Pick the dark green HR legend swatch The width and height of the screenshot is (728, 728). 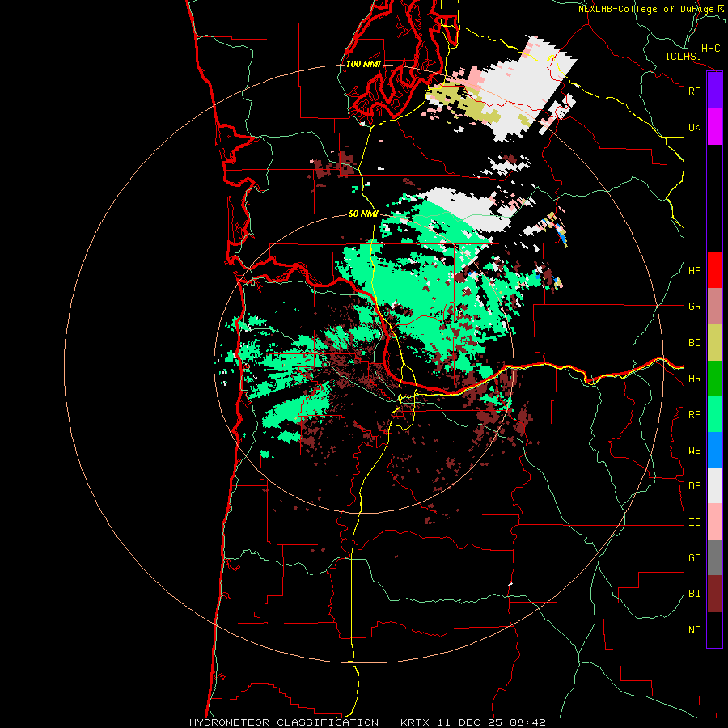714,379
